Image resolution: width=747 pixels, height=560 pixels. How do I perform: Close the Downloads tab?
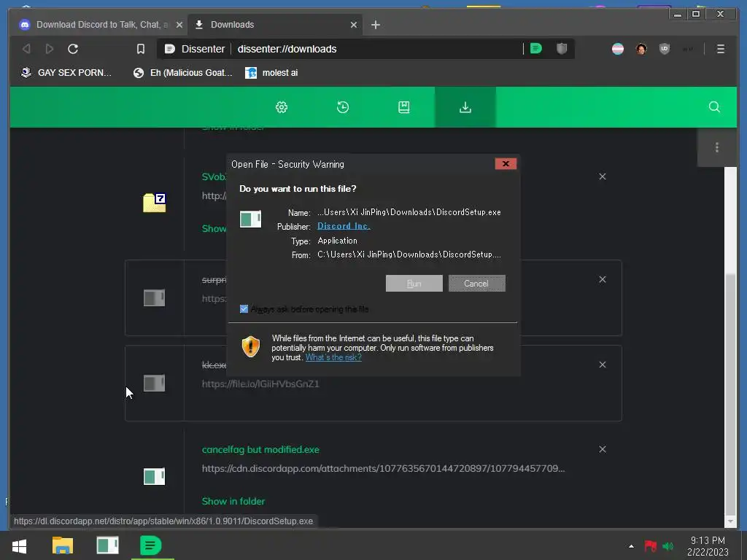tap(354, 25)
